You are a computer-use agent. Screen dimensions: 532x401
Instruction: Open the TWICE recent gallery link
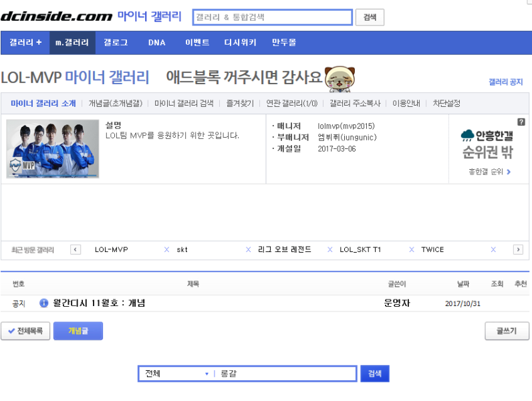coord(432,250)
